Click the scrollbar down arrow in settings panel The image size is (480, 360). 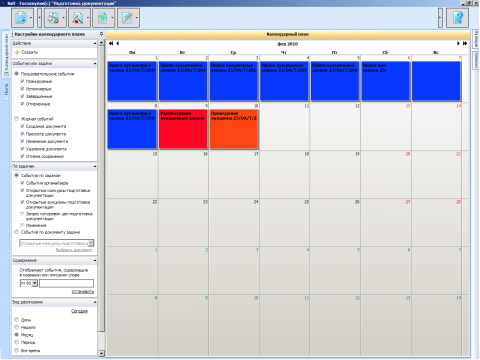click(x=102, y=353)
